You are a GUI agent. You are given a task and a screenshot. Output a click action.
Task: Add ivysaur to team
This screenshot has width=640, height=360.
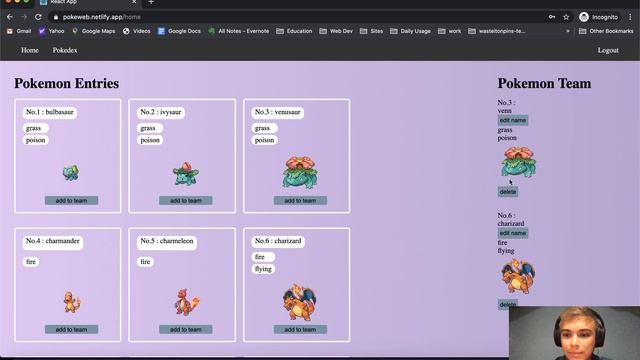tap(186, 200)
